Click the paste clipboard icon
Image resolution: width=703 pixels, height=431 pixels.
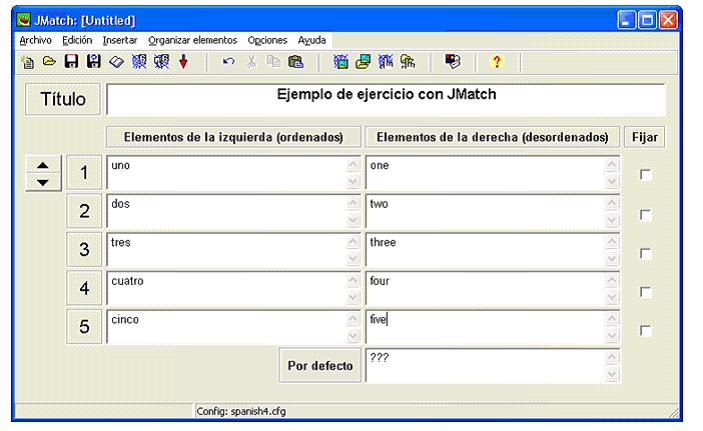[296, 61]
